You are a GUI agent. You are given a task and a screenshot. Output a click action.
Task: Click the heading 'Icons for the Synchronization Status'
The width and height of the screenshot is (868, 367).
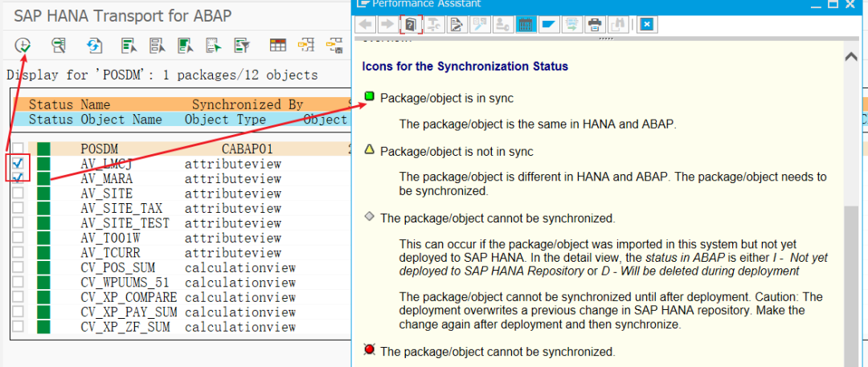pyautogui.click(x=465, y=67)
